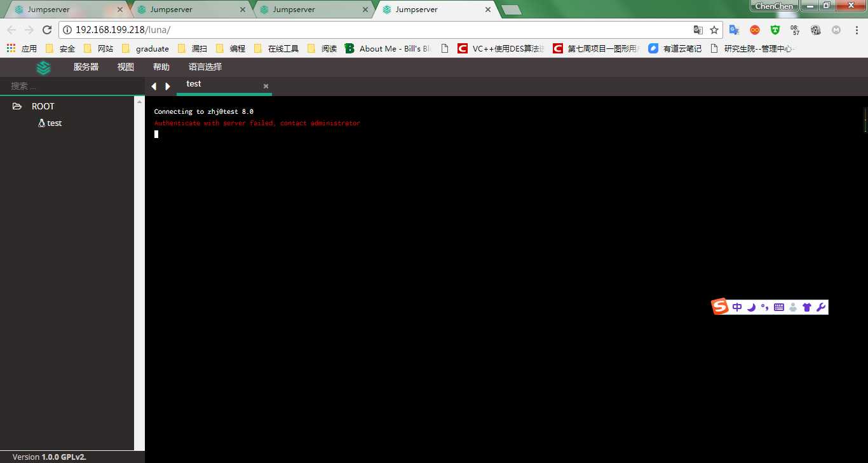
Task: Click the IME user account icon
Action: 793,307
